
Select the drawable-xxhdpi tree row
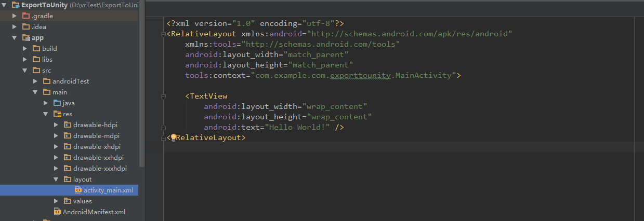click(69, 157)
